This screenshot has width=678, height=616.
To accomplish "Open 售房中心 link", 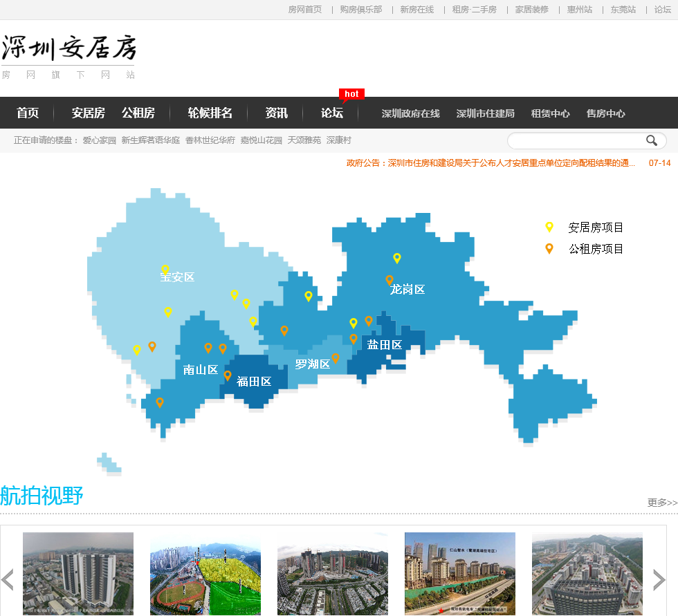I will [x=606, y=113].
